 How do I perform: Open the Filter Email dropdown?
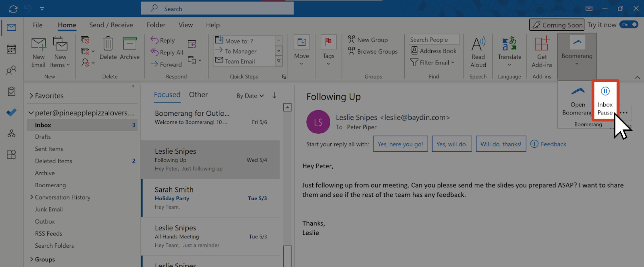(432, 62)
